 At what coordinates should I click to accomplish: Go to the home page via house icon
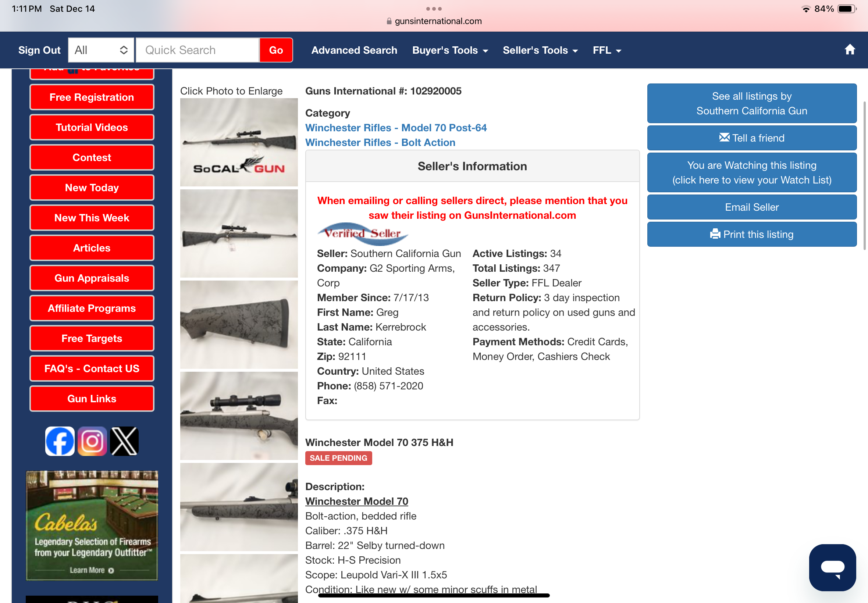pos(850,50)
